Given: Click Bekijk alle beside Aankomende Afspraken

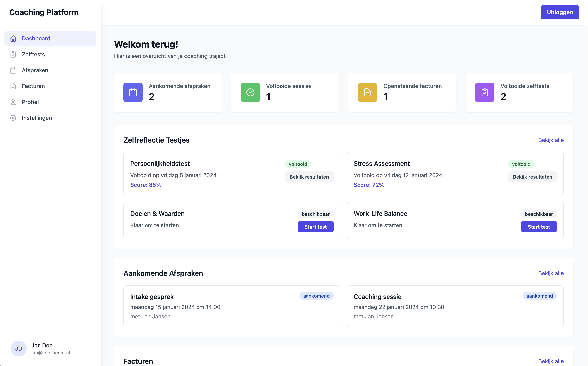Looking at the screenshot, I should (551, 273).
